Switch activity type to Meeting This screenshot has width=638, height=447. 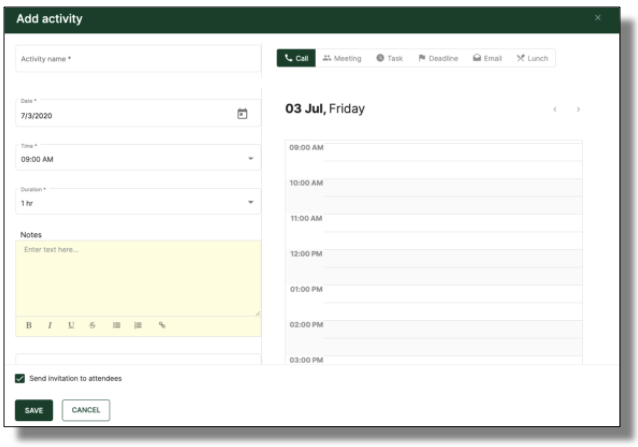(x=342, y=58)
